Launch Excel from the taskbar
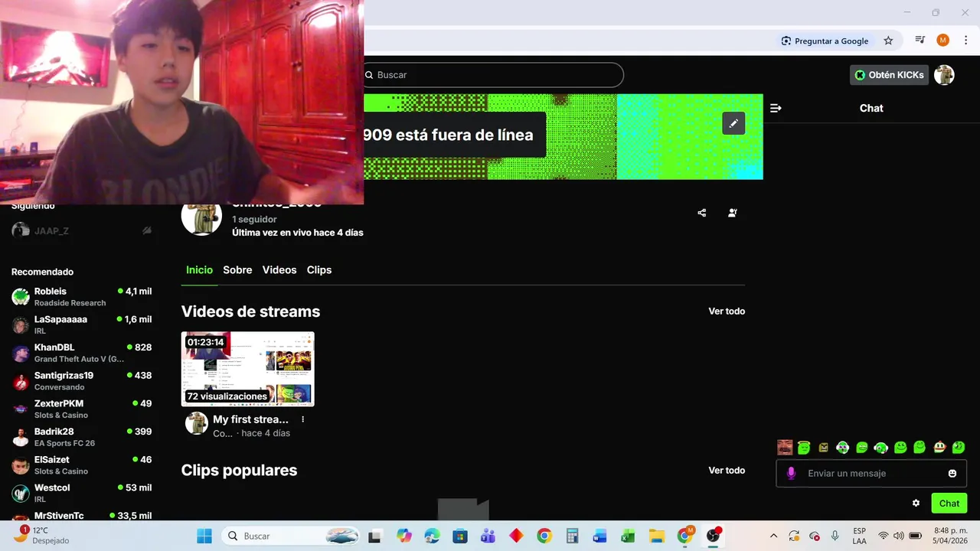980x551 pixels. pos(628,536)
